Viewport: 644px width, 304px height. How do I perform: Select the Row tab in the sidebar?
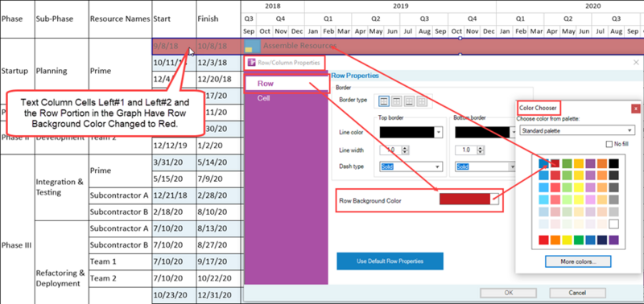[x=287, y=84]
